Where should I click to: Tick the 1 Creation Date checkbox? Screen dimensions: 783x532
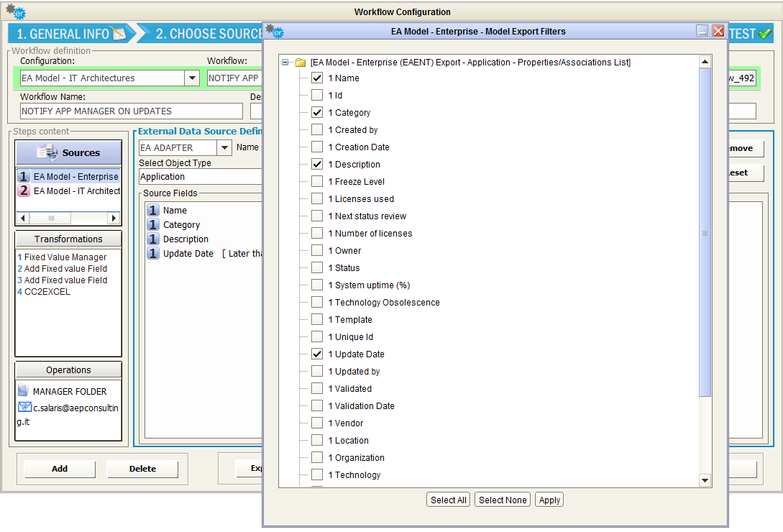point(317,147)
